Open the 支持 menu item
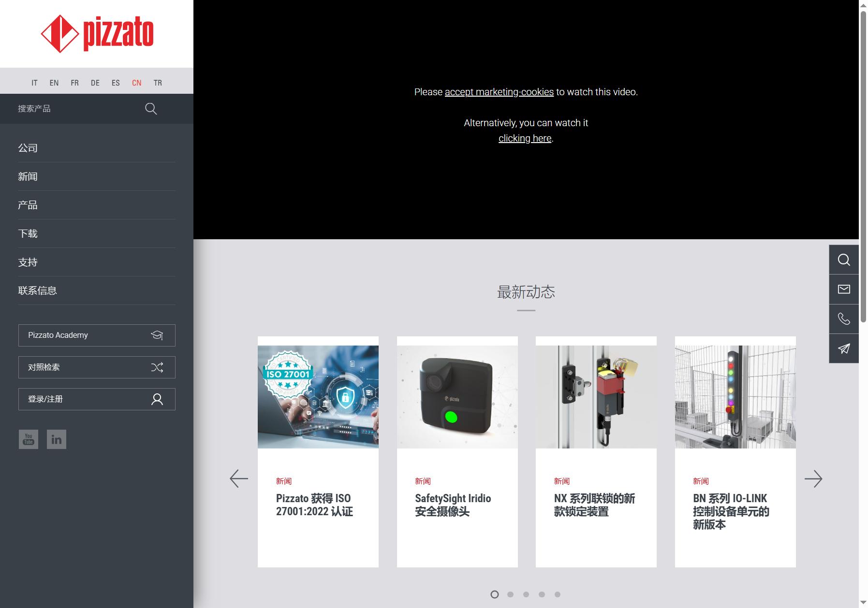 click(97, 262)
